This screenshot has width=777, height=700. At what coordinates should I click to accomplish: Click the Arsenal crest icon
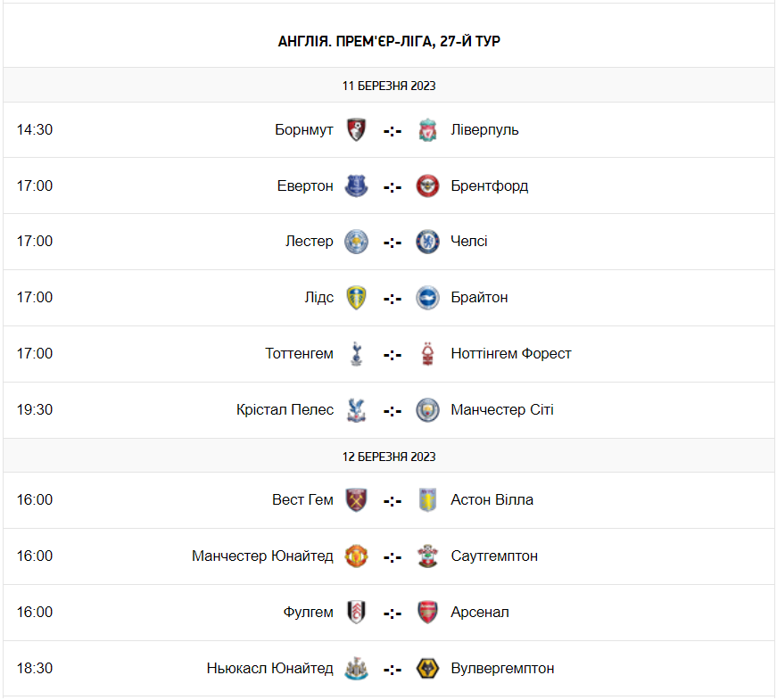coord(428,613)
